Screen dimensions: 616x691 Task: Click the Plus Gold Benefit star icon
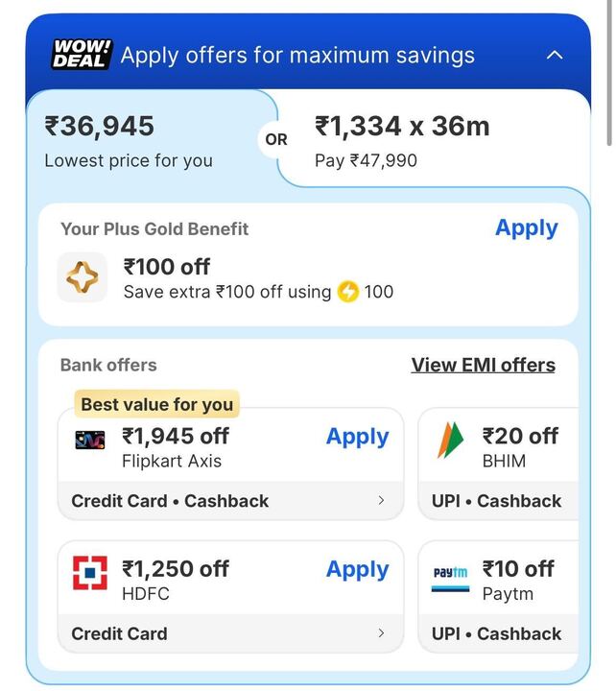[82, 277]
